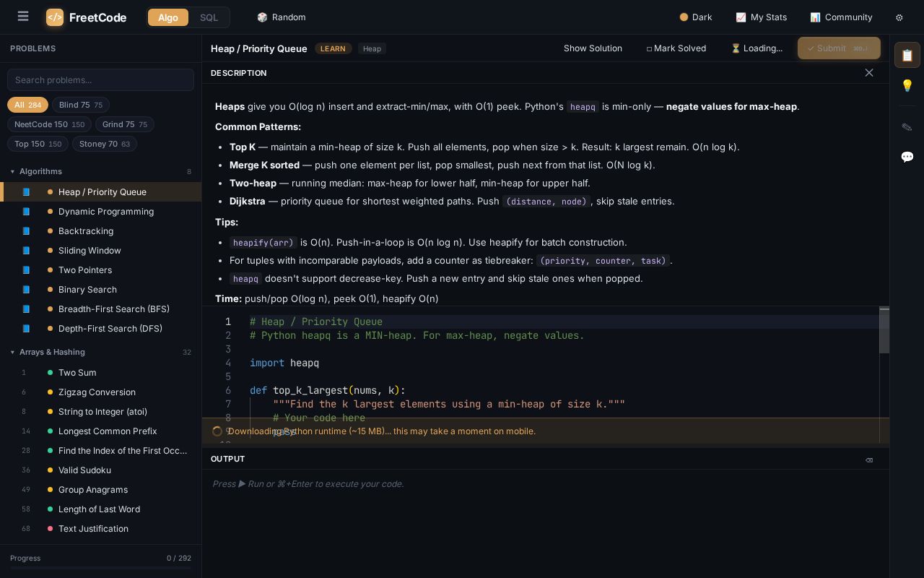Viewport: 924px width, 578px height.
Task: Switch to SQL mode
Action: [x=209, y=17]
